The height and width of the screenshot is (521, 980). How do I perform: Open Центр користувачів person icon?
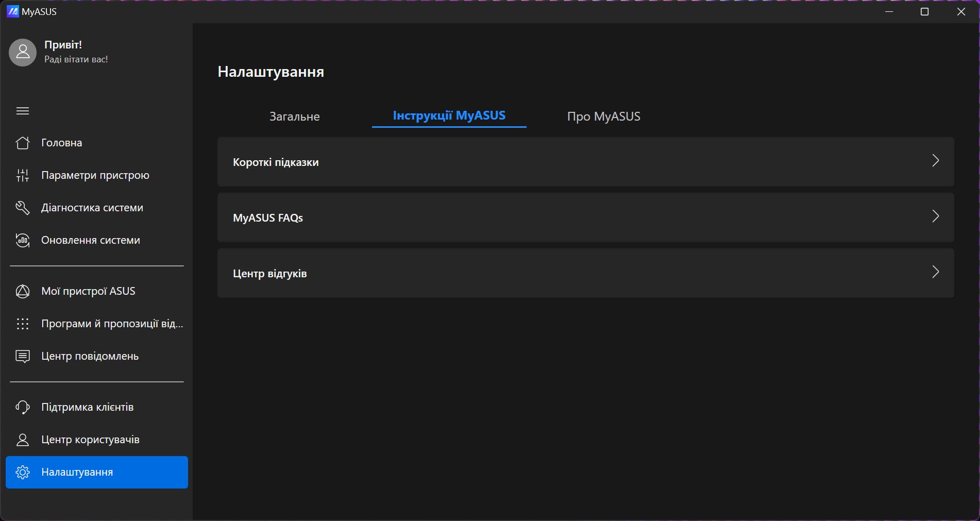23,440
